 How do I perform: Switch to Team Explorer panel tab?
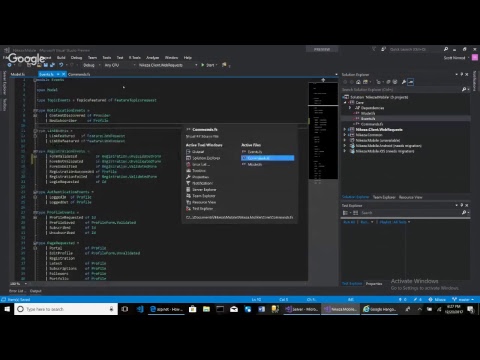pyautogui.click(x=384, y=197)
